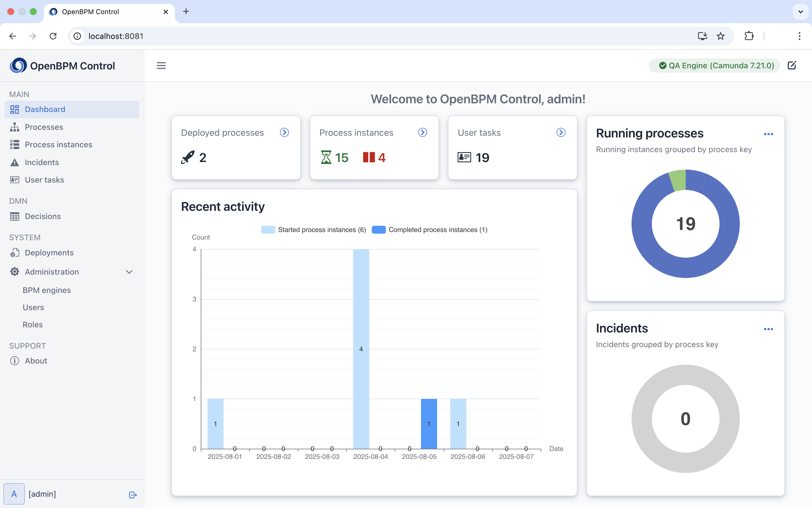Open the browser tab search dropdown
The image size is (812, 508).
(801, 12)
